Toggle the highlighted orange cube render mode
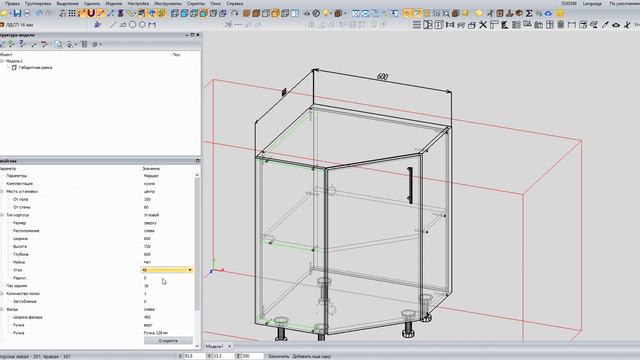 click(275, 13)
